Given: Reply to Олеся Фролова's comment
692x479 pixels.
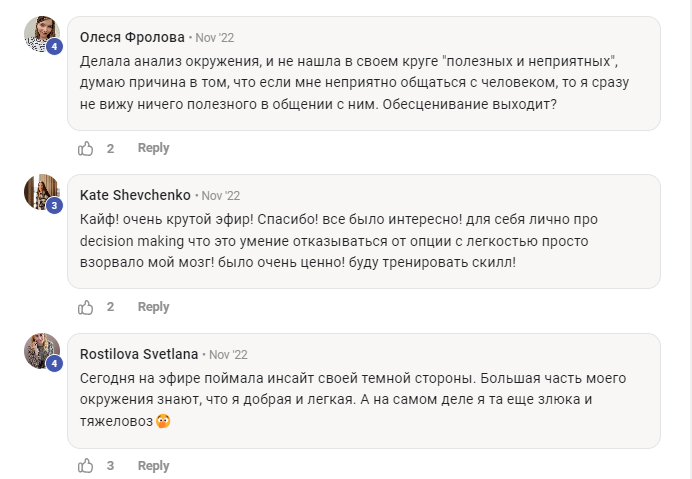Looking at the screenshot, I should click(x=153, y=148).
